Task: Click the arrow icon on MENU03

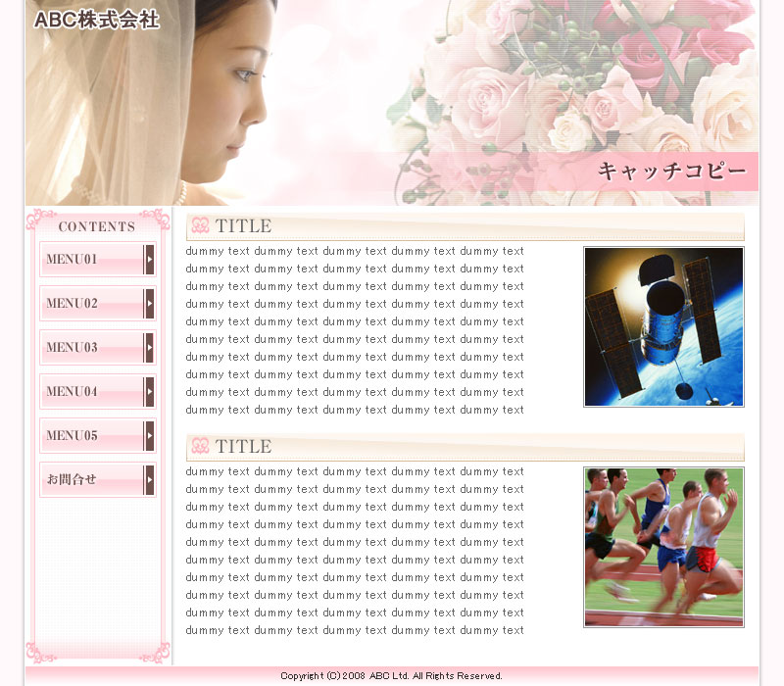Action: (x=149, y=348)
